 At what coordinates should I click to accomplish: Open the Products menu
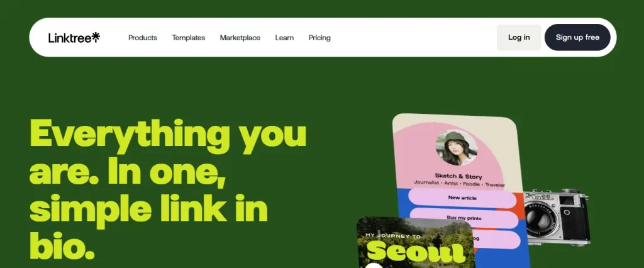coord(143,37)
